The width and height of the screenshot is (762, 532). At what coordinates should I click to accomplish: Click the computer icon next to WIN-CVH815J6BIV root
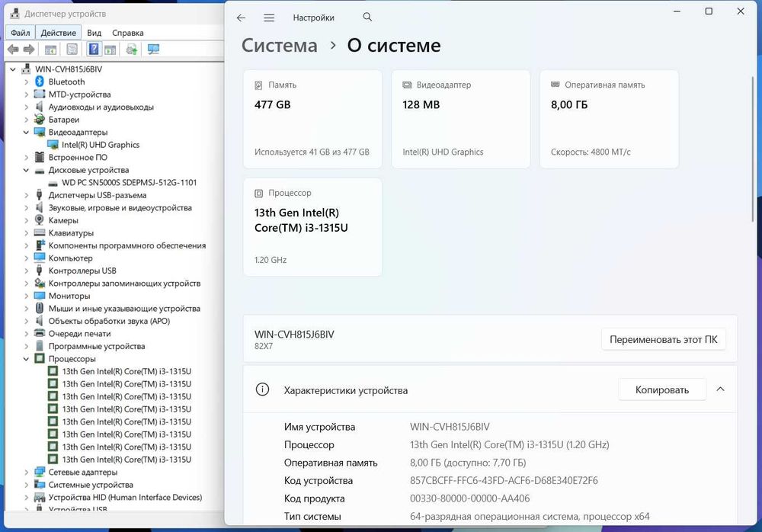[x=27, y=69]
